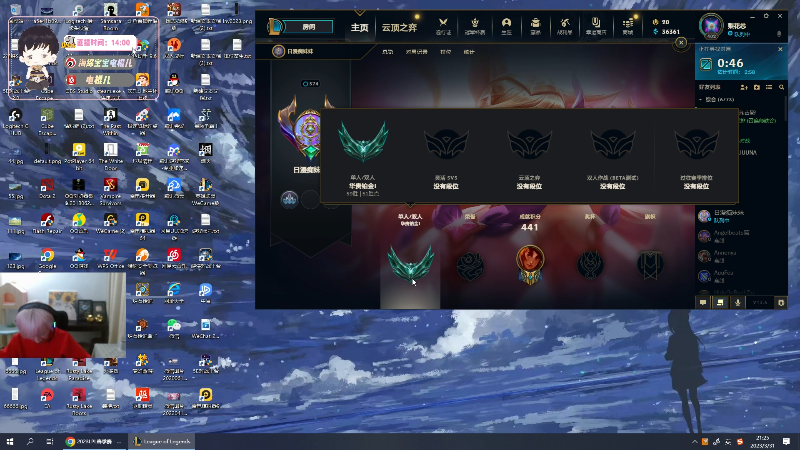800x450 pixels.
Task: Click the 36361 blue essence balance
Action: 666,32
